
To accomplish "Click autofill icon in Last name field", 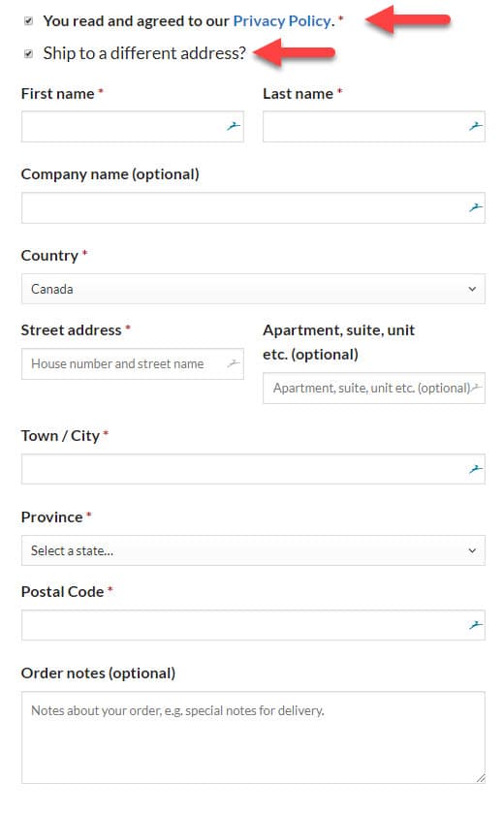I will pyautogui.click(x=476, y=125).
